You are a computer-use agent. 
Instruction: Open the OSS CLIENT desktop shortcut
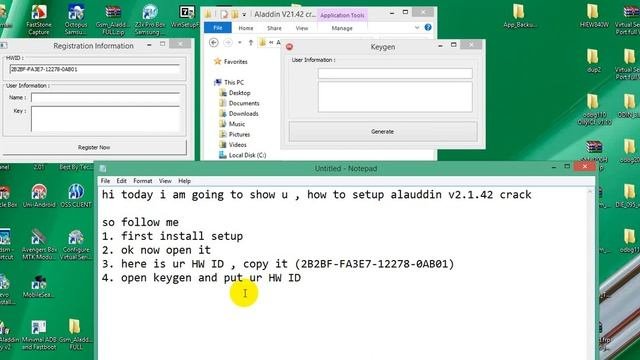pyautogui.click(x=76, y=196)
